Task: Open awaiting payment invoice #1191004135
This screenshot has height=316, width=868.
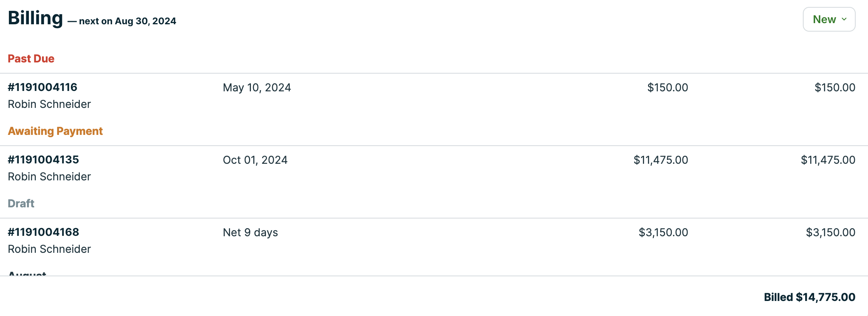Action: click(x=43, y=160)
